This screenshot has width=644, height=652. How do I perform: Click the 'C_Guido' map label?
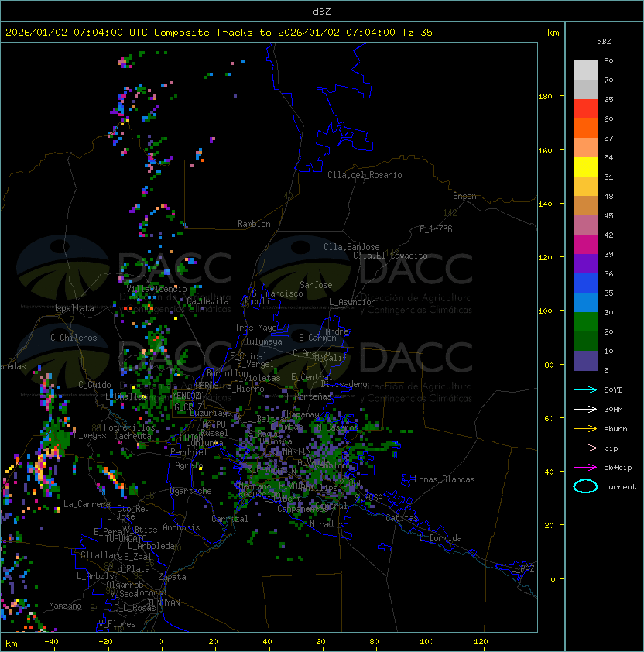(94, 385)
